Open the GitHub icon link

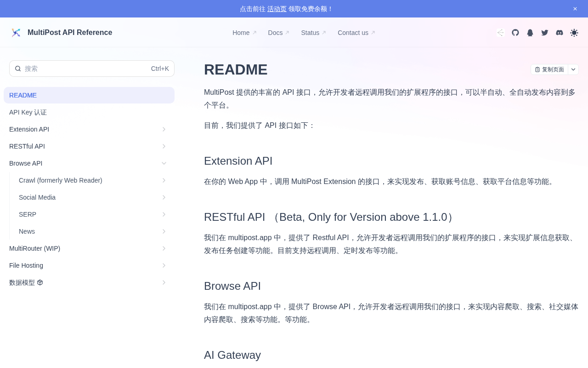515,33
